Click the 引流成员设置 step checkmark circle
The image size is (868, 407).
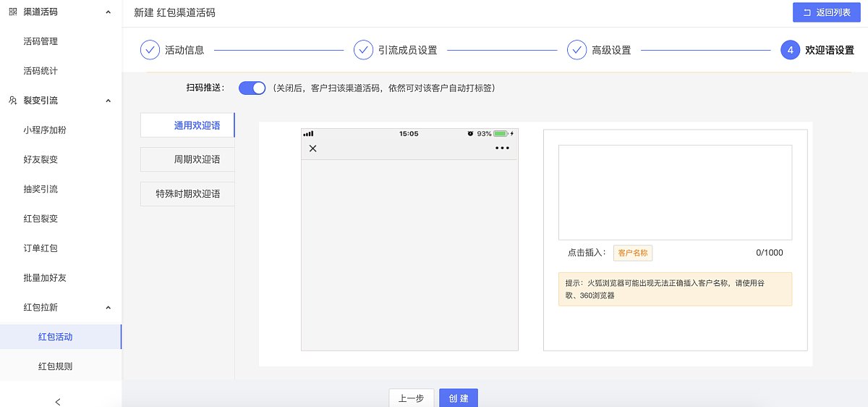pos(363,50)
